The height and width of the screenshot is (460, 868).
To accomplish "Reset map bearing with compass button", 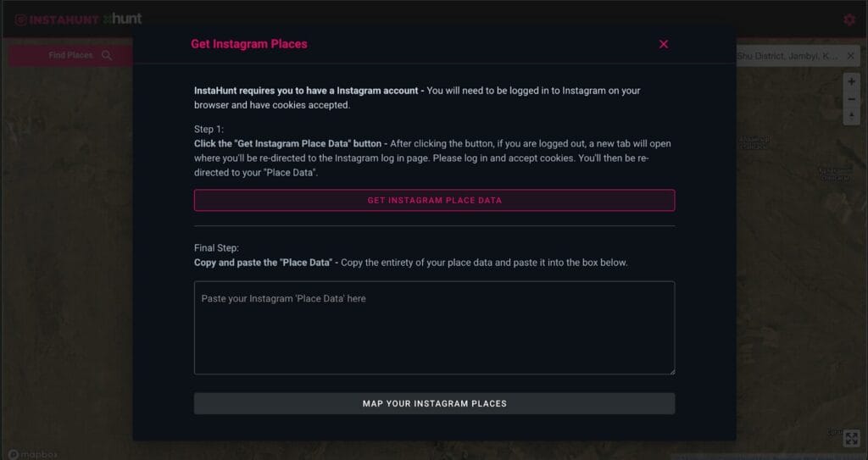I will tap(852, 116).
